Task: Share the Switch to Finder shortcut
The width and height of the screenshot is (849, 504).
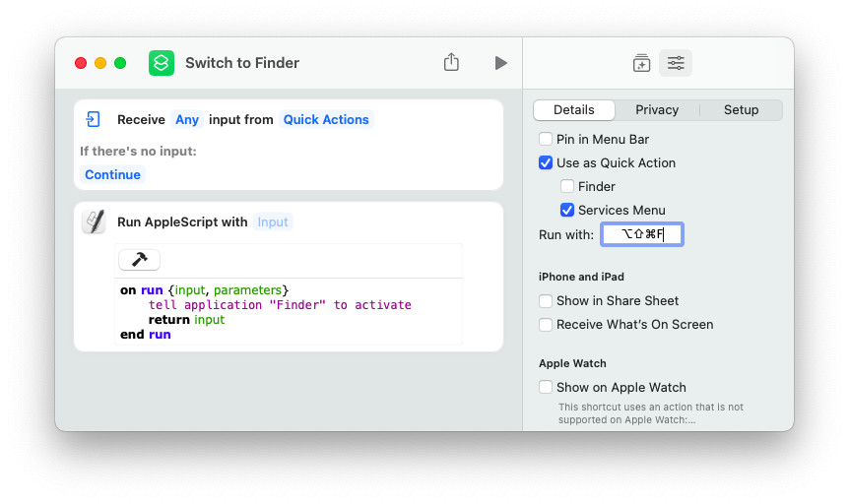Action: tap(451, 62)
